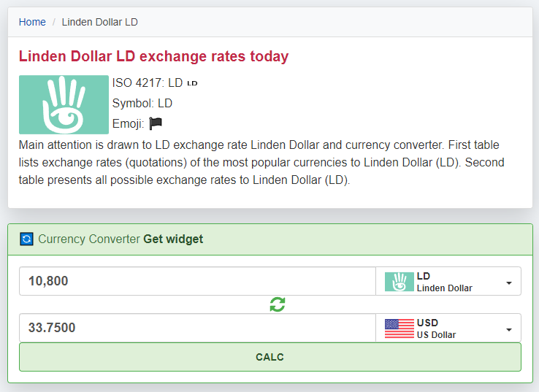Viewport: 539px width, 392px height.
Task: Click the CALC button
Action: (269, 357)
